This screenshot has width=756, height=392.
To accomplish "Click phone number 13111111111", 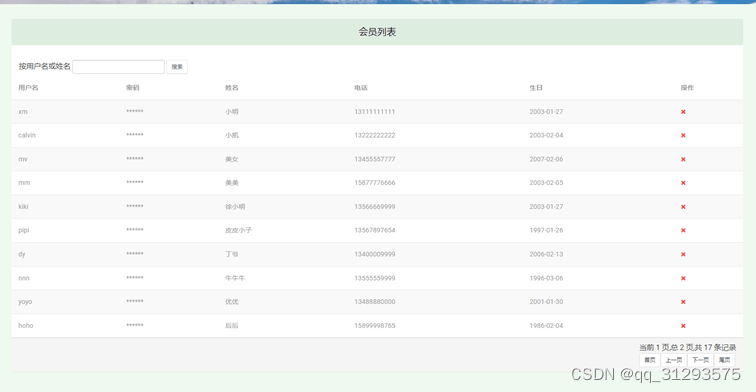I will [375, 112].
